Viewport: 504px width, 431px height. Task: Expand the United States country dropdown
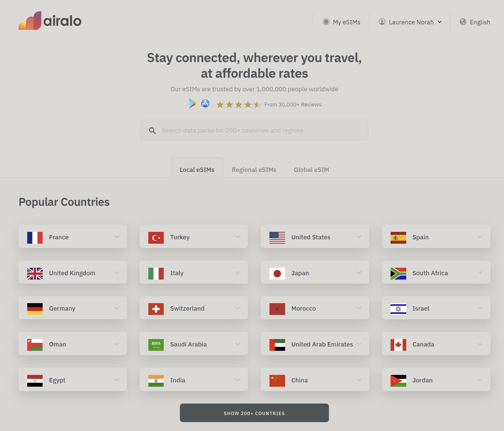point(359,236)
